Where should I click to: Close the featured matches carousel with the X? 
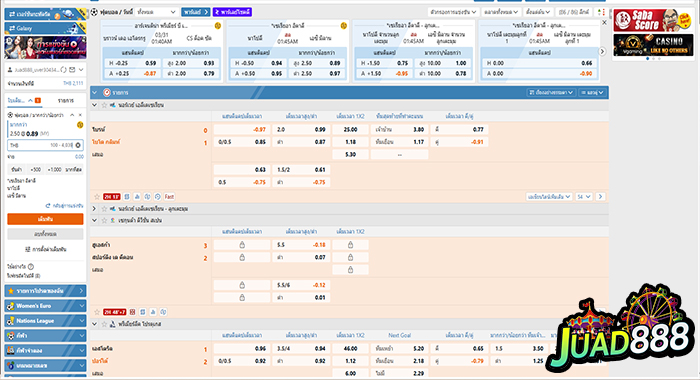coord(604,22)
